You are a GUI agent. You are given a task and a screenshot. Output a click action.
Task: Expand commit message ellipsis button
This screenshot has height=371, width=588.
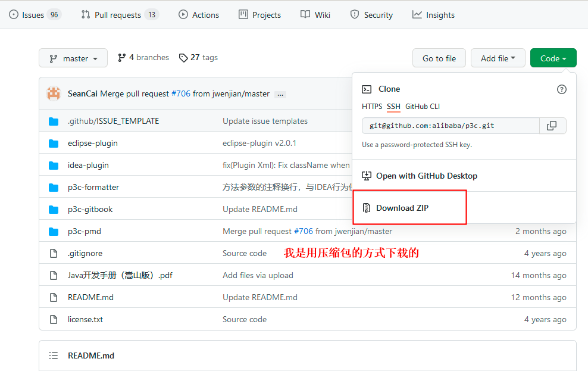point(280,95)
